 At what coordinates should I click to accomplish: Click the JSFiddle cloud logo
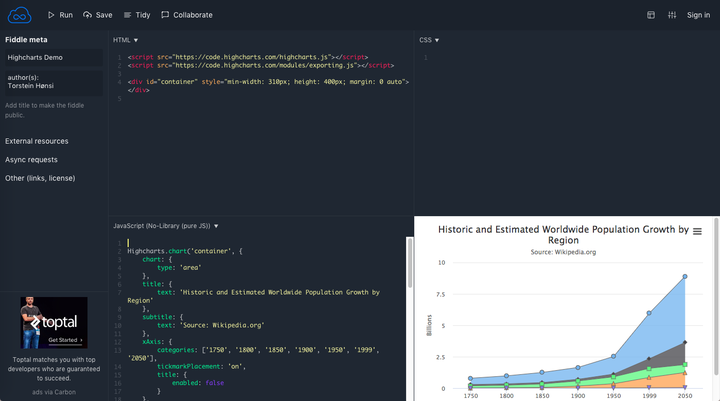click(19, 15)
